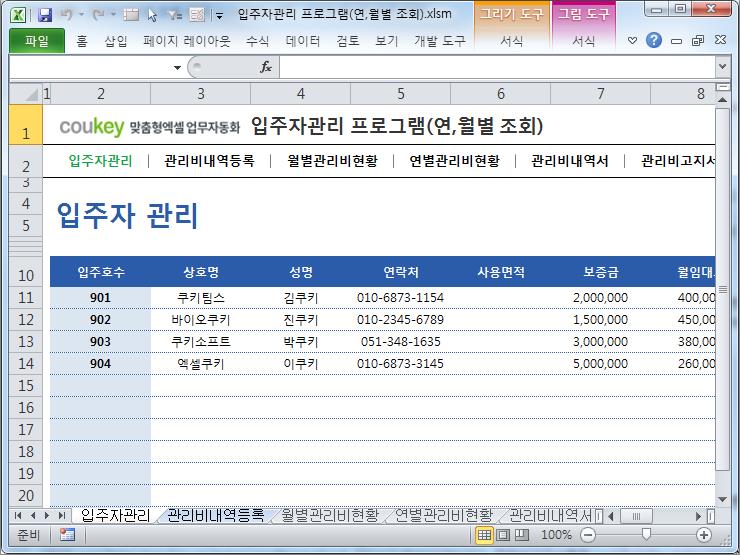Save the workbook with the floppy disk icon

pyautogui.click(x=45, y=15)
